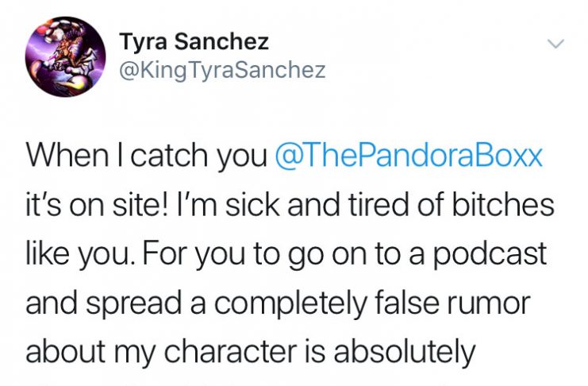Click the word 'podcast' in the tweet
The image size is (588, 386).
click(x=490, y=255)
